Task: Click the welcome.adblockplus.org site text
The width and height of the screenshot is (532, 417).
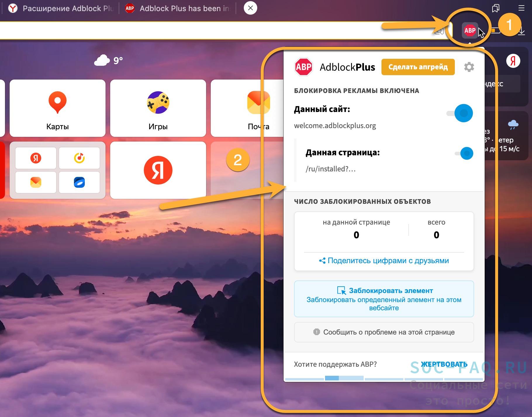Action: (x=335, y=126)
